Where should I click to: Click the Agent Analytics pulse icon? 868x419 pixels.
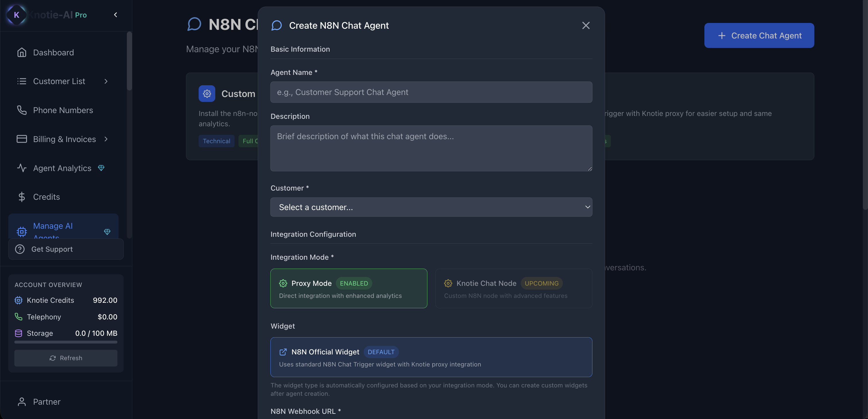coord(22,168)
